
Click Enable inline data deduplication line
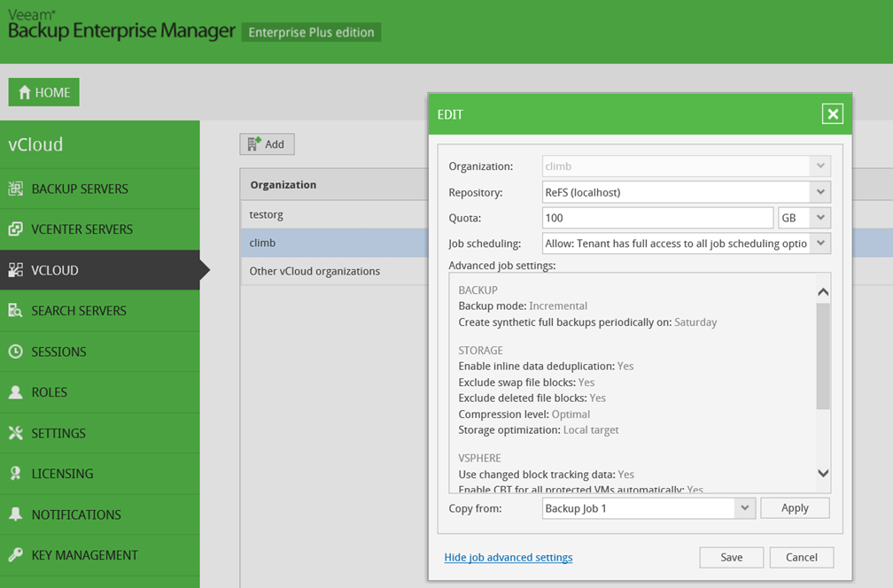click(546, 366)
